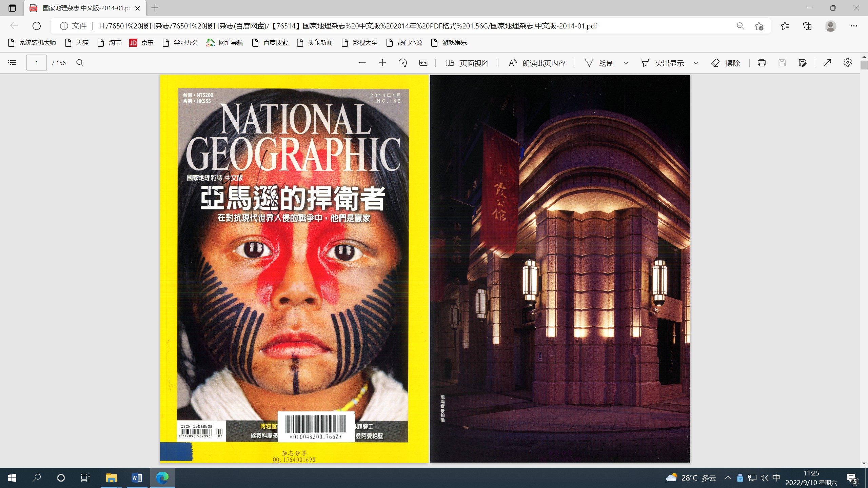Print the PDF document
The image size is (868, 488).
click(762, 63)
